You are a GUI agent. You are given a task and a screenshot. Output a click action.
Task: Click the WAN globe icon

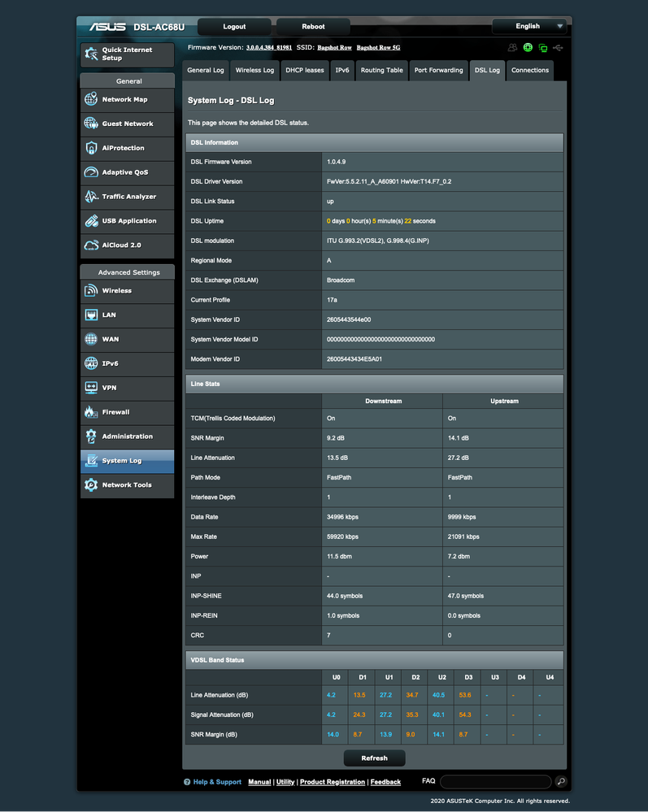(x=91, y=339)
